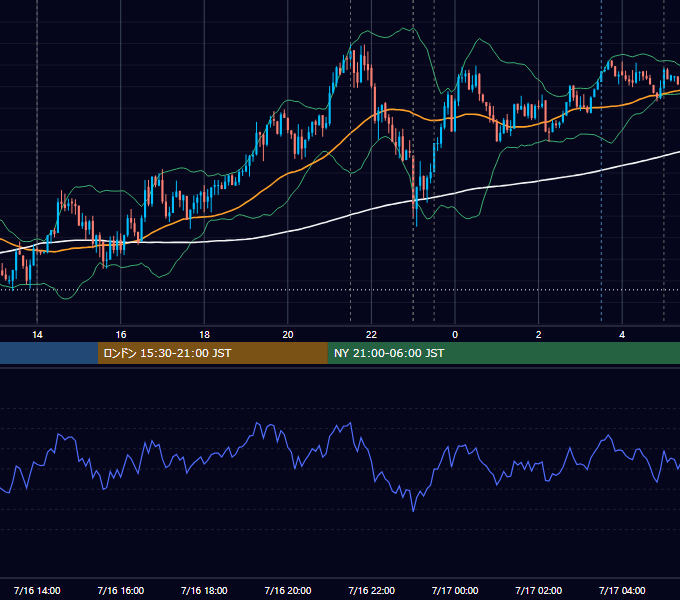680x600 pixels.
Task: Click the 7/16 22:00 date label
Action: (372, 590)
